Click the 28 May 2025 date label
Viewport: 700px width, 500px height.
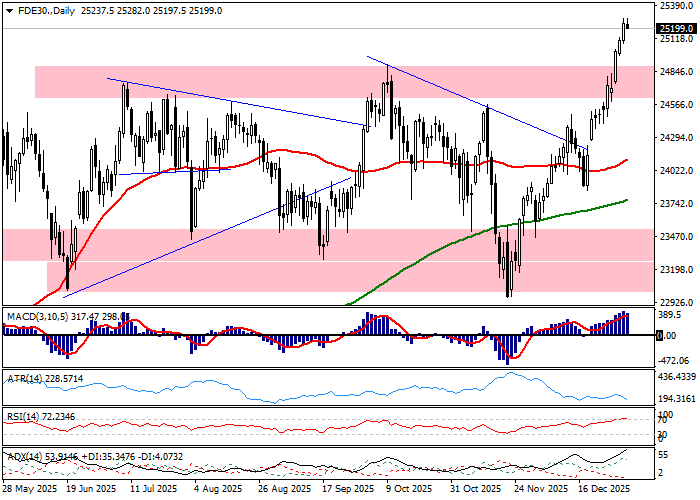[29, 490]
